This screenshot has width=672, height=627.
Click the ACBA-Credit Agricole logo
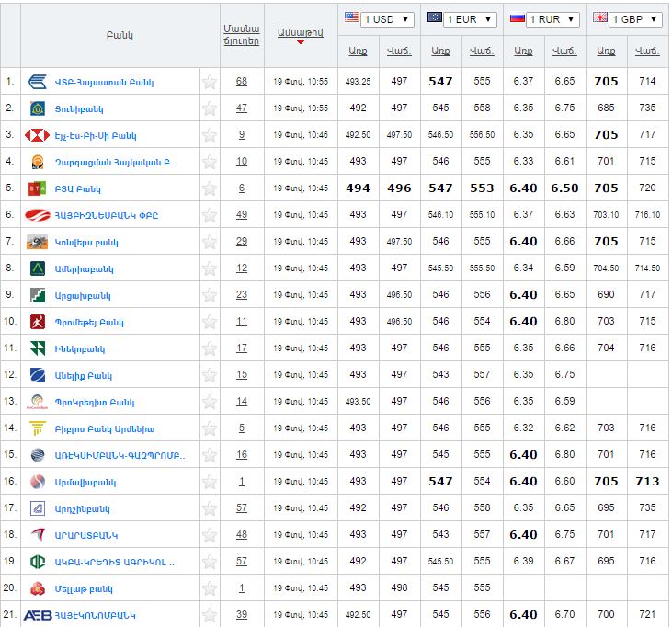(x=38, y=562)
